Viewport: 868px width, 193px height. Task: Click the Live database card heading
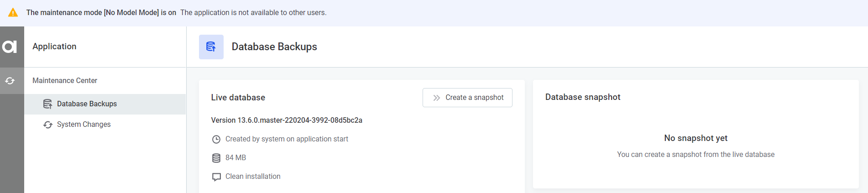pyautogui.click(x=238, y=98)
